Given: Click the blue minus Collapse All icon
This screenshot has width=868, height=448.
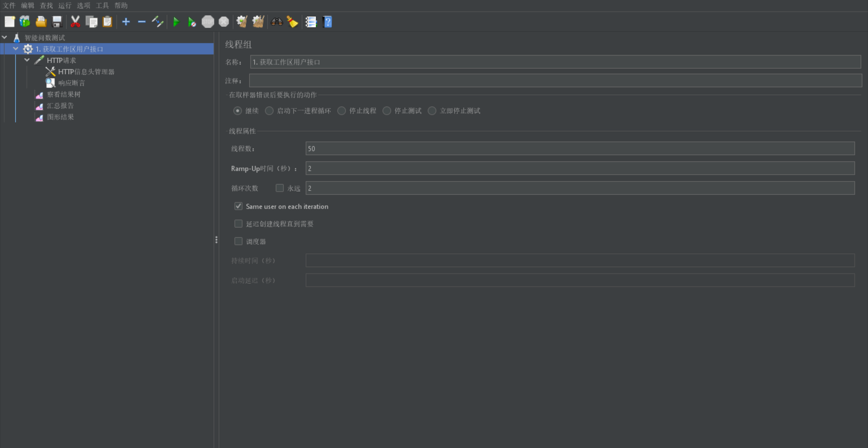Looking at the screenshot, I should (142, 22).
